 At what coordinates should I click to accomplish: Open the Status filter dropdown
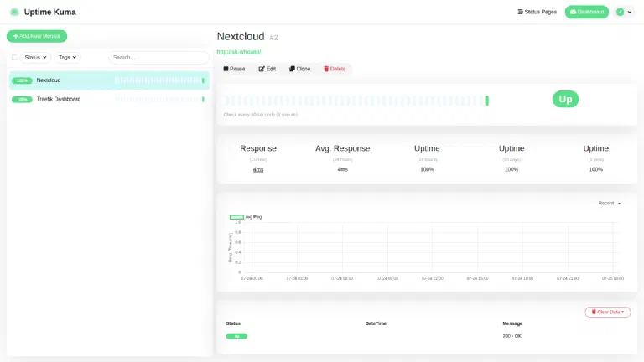(35, 58)
